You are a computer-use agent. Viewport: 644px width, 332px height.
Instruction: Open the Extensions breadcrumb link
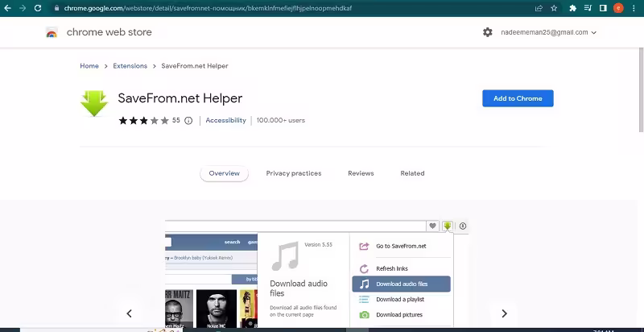130,66
